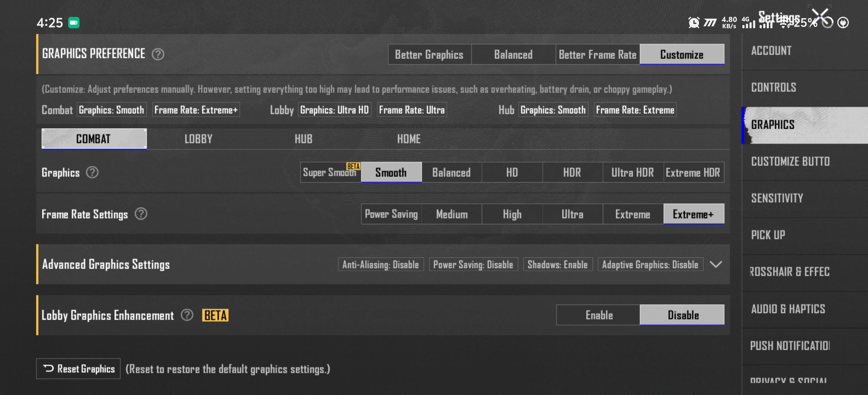This screenshot has height=395, width=868.
Task: Click the Reset Graphics button
Action: [78, 368]
